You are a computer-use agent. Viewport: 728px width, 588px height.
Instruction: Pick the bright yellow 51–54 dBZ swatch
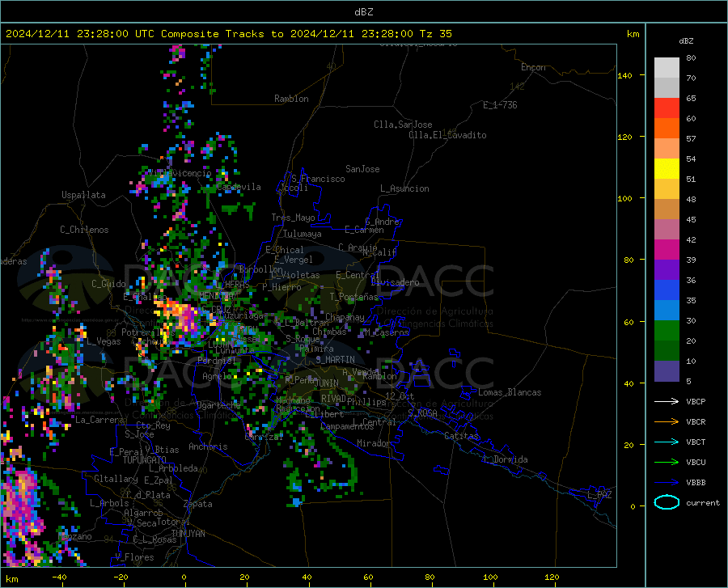667,169
